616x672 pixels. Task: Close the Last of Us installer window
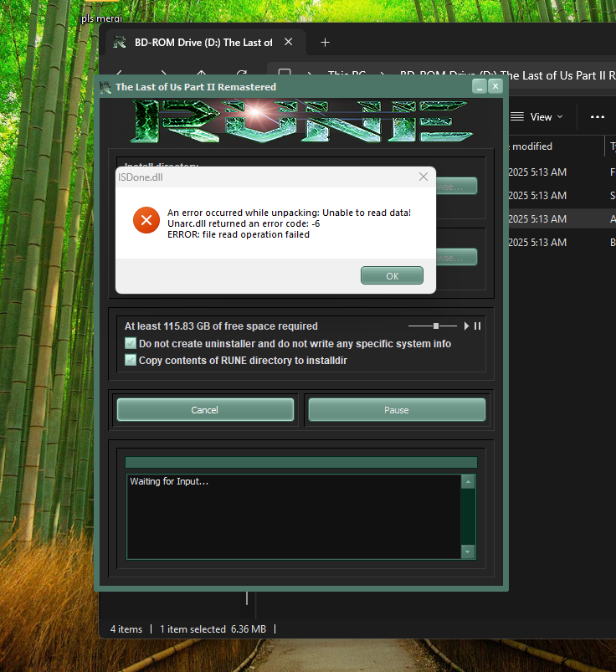pyautogui.click(x=495, y=86)
